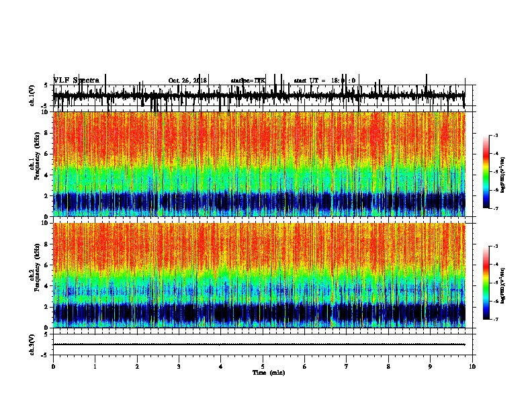
Task: Click the ch.2 "Frequency (kHz)" axis label
Action: [37, 267]
